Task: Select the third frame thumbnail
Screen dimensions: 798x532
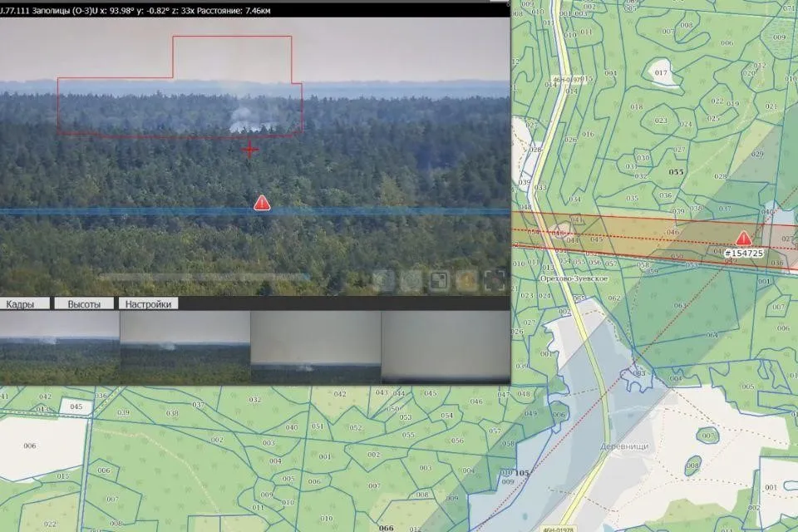Action: 315,347
